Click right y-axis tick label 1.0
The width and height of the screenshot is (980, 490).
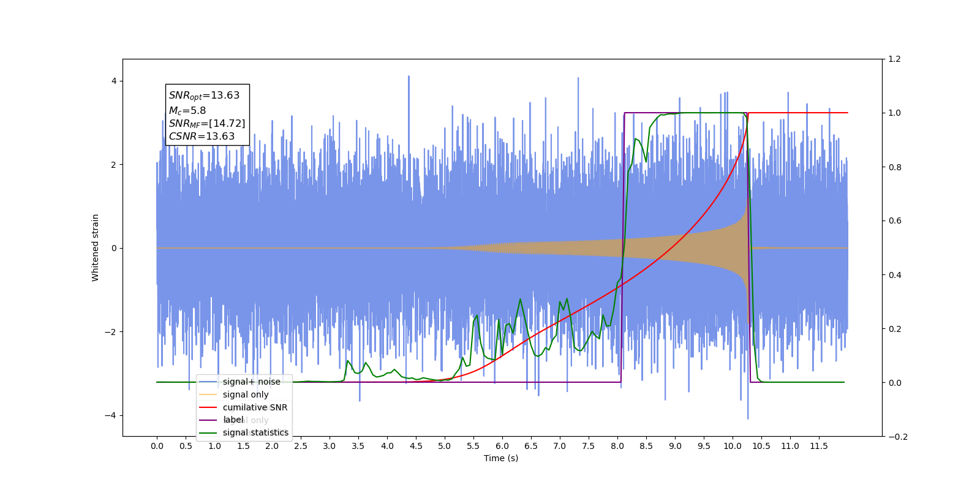[894, 113]
